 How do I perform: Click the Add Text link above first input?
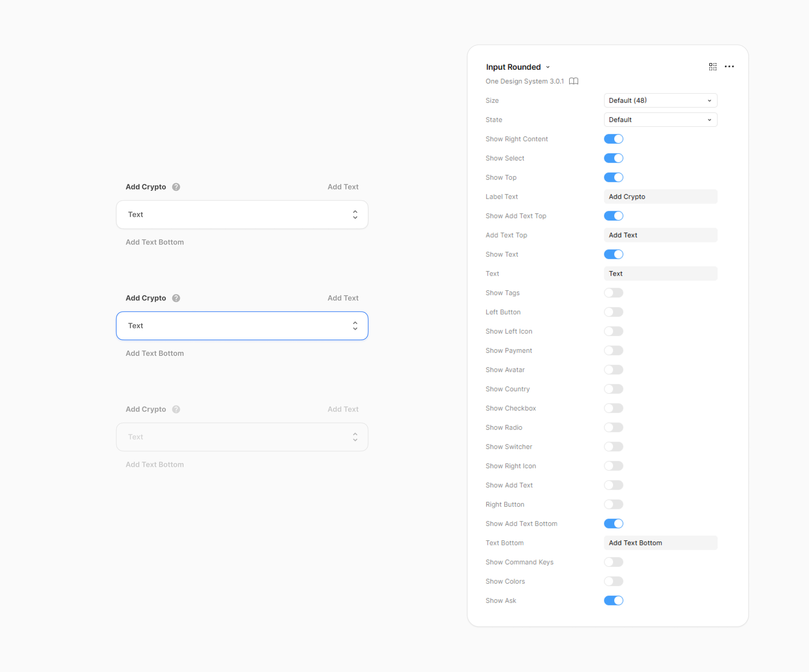point(343,187)
